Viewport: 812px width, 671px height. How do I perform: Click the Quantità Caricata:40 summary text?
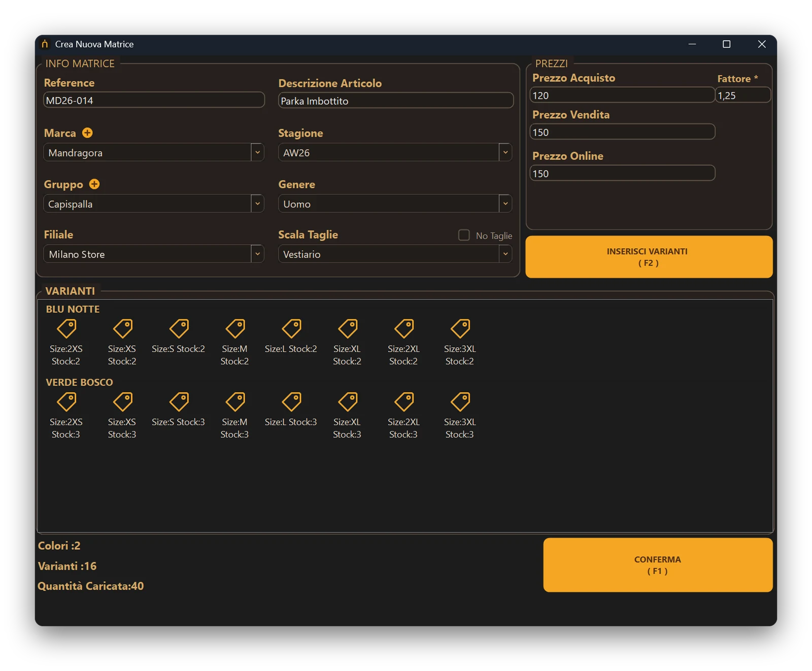pyautogui.click(x=91, y=586)
